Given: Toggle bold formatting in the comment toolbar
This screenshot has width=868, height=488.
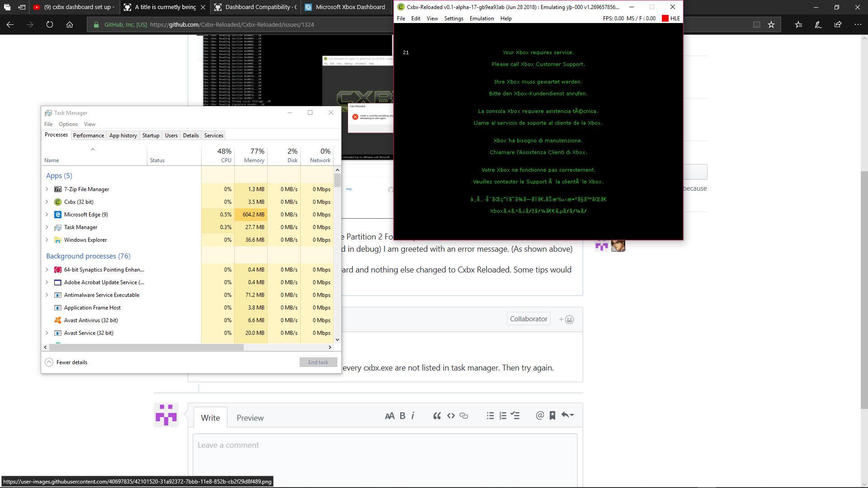Looking at the screenshot, I should (401, 415).
